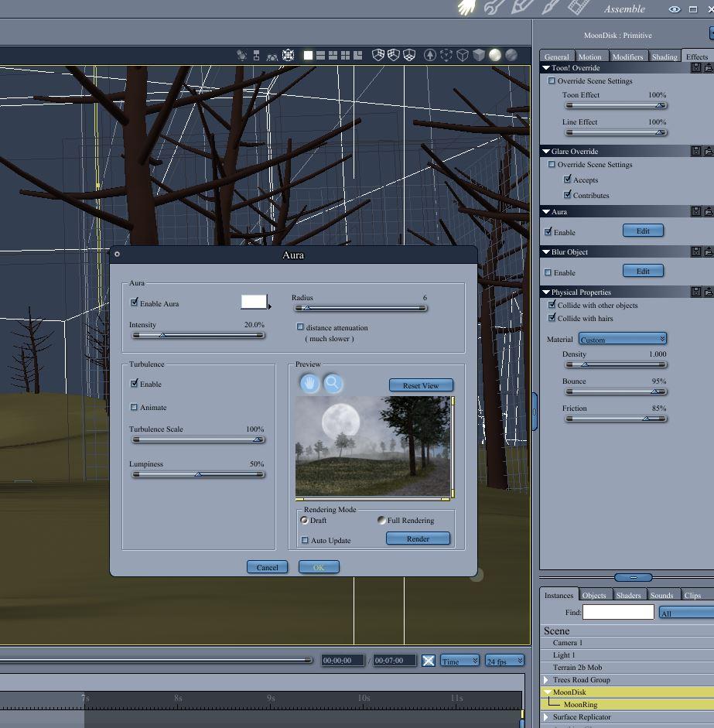The height and width of the screenshot is (728, 714).
Task: Toggle Glare Override Accepts checkbox
Action: (567, 179)
